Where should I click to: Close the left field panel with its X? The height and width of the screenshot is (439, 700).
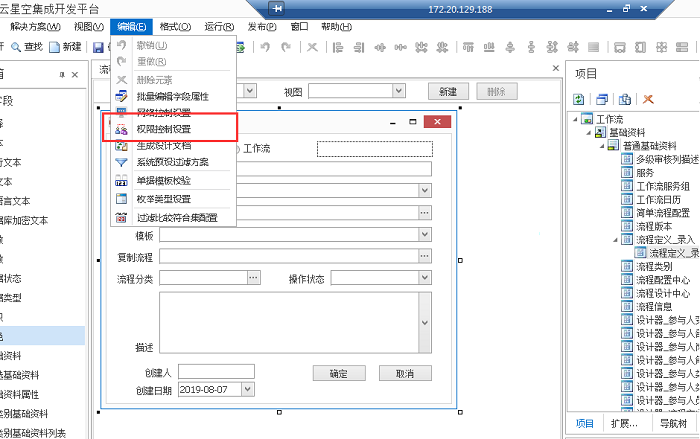[x=75, y=75]
